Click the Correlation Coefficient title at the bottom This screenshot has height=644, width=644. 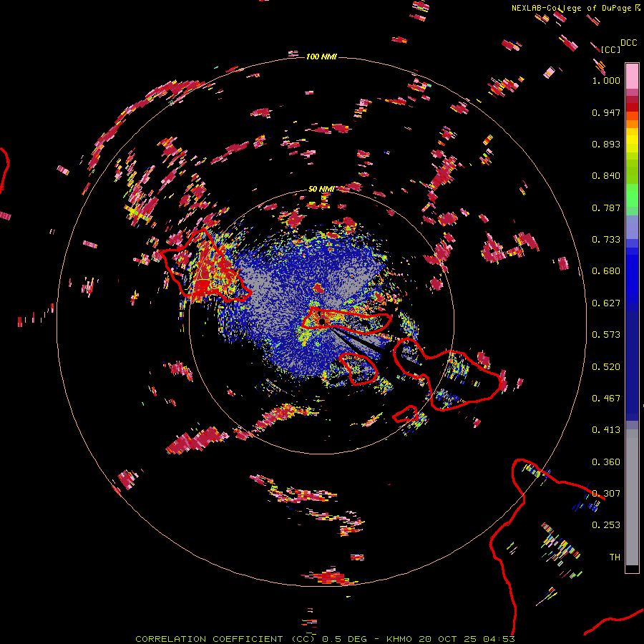click(326, 639)
